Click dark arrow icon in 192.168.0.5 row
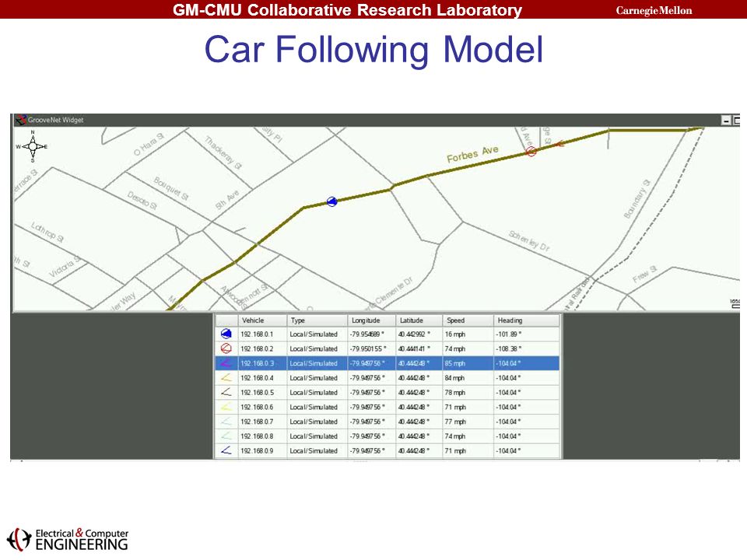This screenshot has height=560, width=747. tap(226, 392)
